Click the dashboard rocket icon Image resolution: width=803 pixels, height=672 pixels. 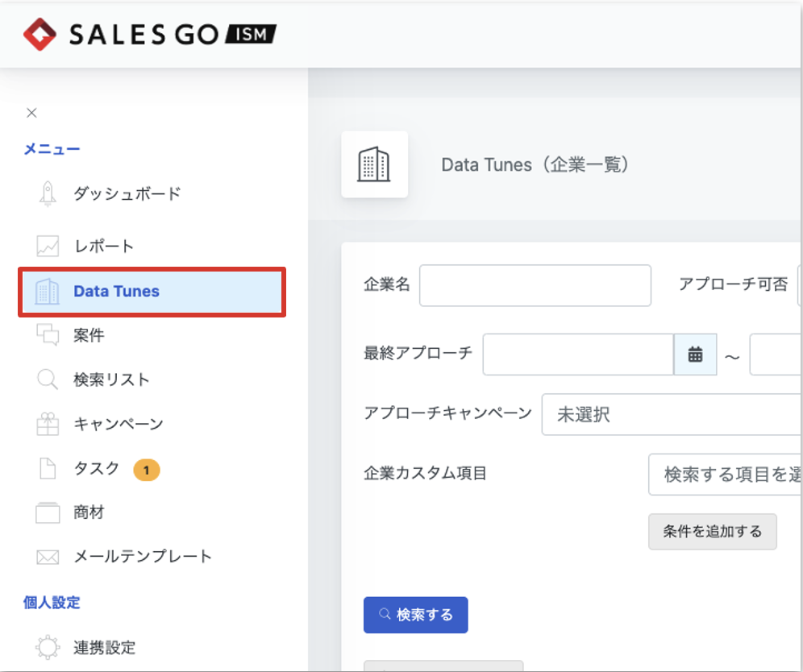48,193
